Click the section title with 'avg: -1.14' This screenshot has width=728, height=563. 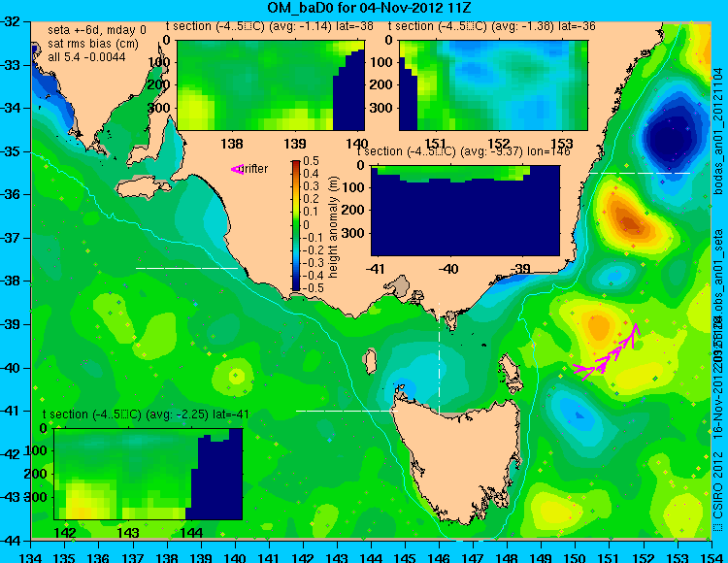[x=269, y=26]
